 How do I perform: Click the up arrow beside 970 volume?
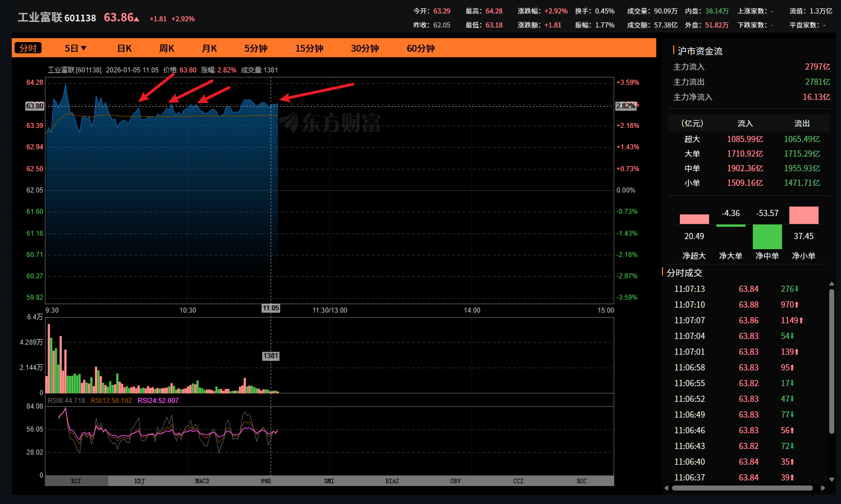click(x=796, y=305)
